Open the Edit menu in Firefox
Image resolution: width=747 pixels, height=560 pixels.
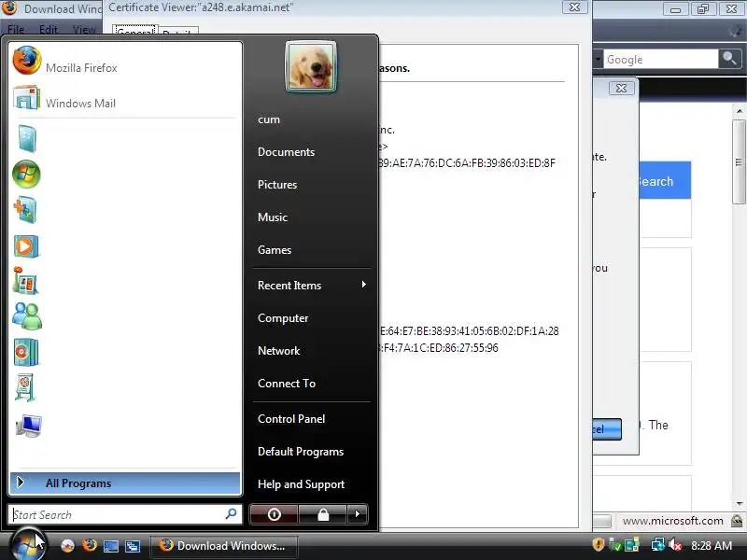point(49,30)
